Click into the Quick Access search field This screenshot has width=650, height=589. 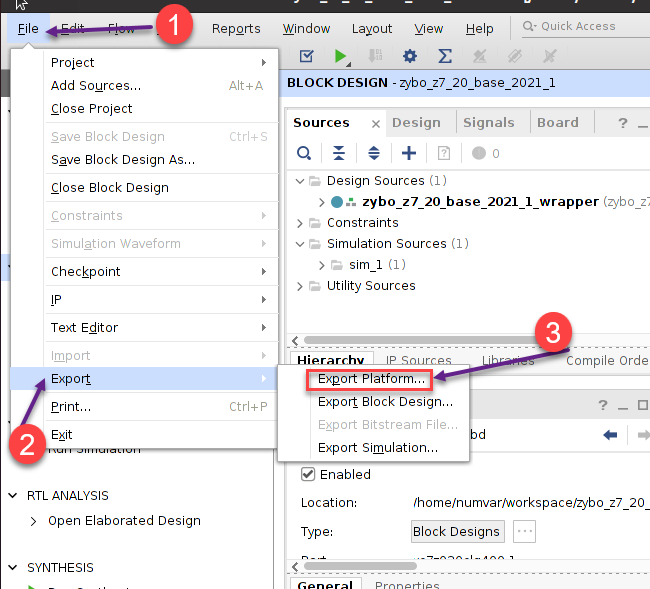click(x=585, y=27)
